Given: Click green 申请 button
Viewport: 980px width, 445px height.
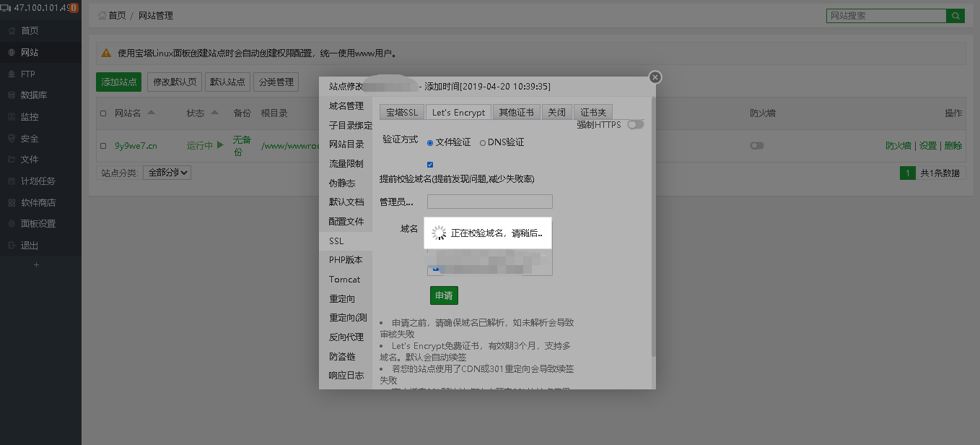Looking at the screenshot, I should [444, 296].
